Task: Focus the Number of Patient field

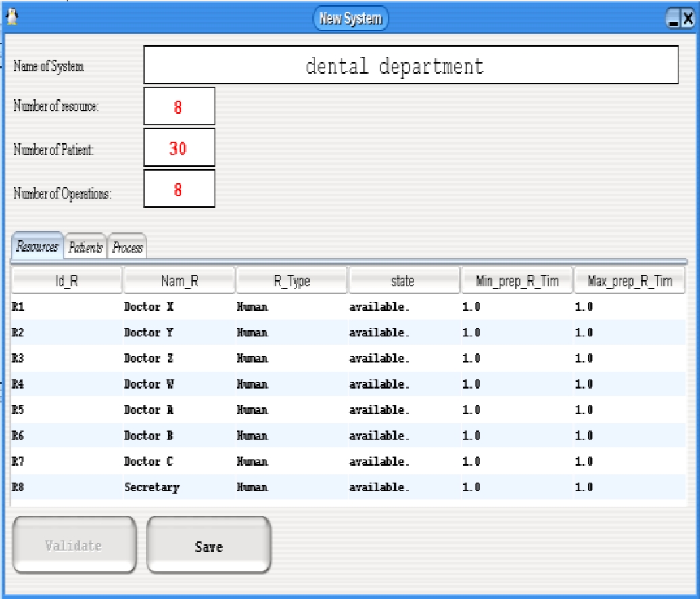Action: (179, 148)
